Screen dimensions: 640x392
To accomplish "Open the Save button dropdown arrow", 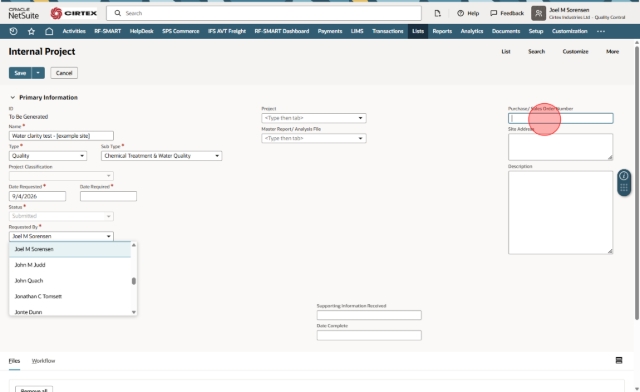I will 38,73.
